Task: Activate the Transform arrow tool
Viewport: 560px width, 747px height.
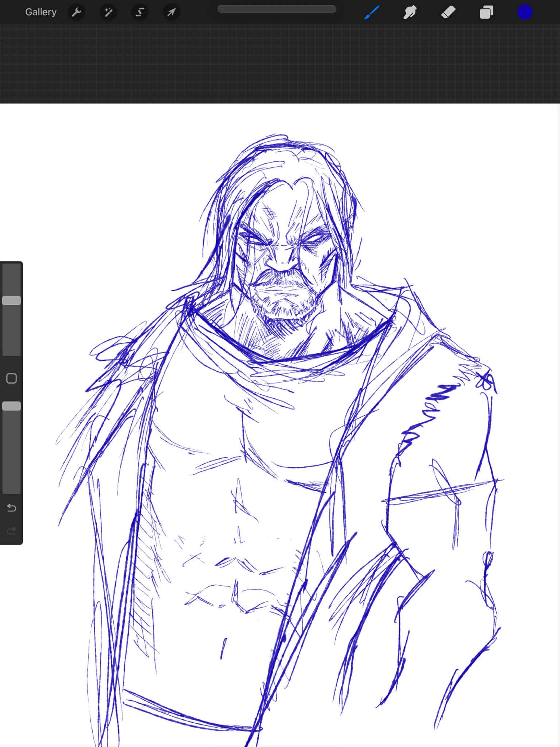Action: pos(171,12)
